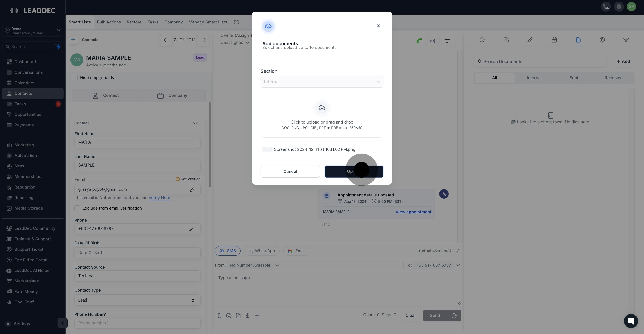This screenshot has height=334, width=644.
Task: Open the Manage Smart Lists tab
Action: 208,22
